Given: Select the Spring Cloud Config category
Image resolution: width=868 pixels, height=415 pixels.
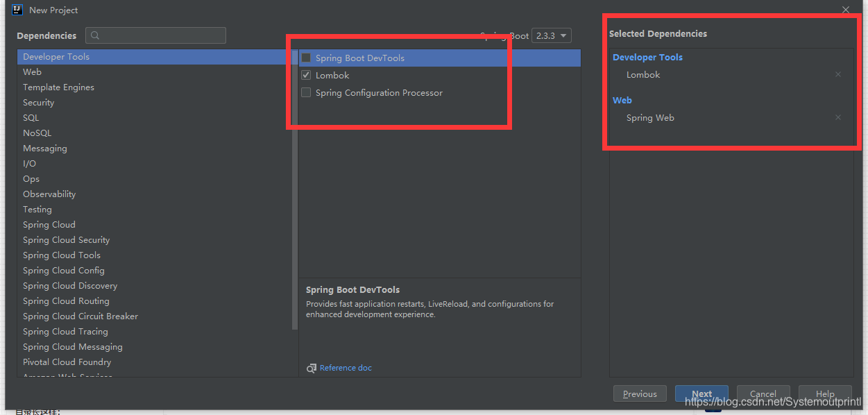Looking at the screenshot, I should (155, 271).
